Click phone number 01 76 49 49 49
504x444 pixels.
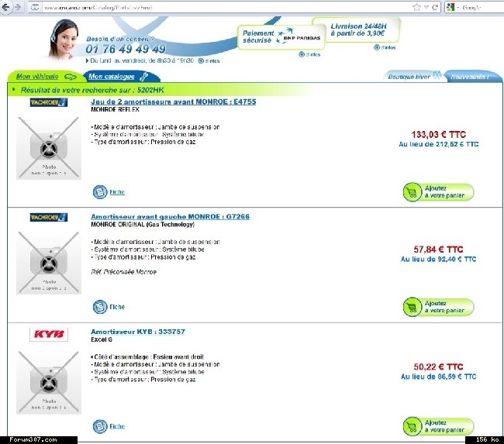(x=126, y=49)
